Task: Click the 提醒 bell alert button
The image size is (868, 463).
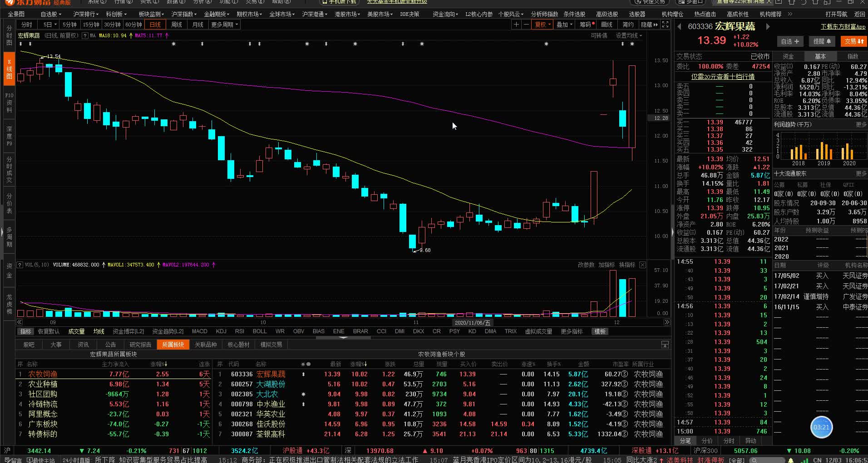Action: [x=822, y=41]
